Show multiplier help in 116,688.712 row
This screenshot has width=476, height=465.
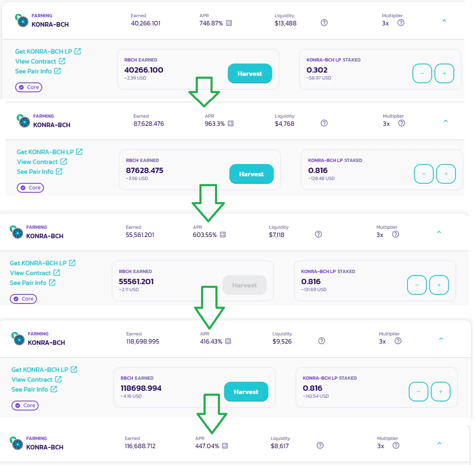pyautogui.click(x=396, y=446)
